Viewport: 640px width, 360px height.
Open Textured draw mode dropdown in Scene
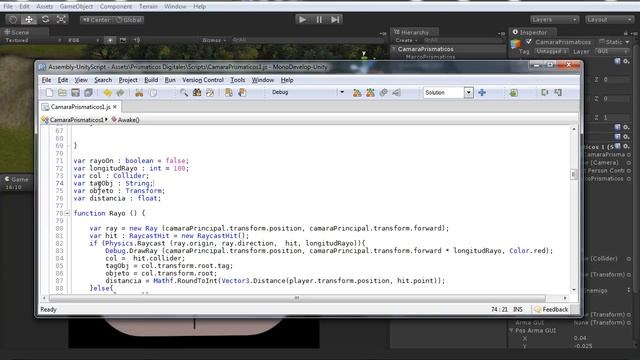[x=33, y=40]
